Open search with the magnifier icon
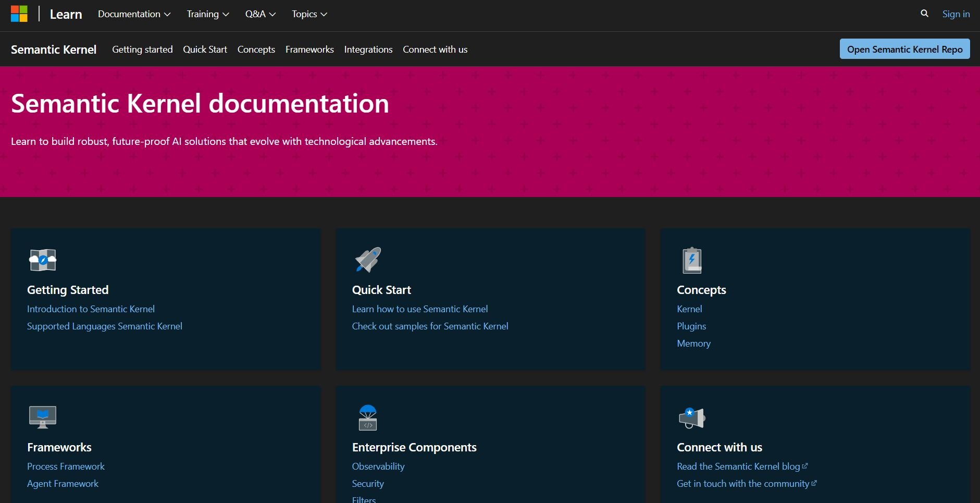Image resolution: width=980 pixels, height=503 pixels. pyautogui.click(x=924, y=14)
